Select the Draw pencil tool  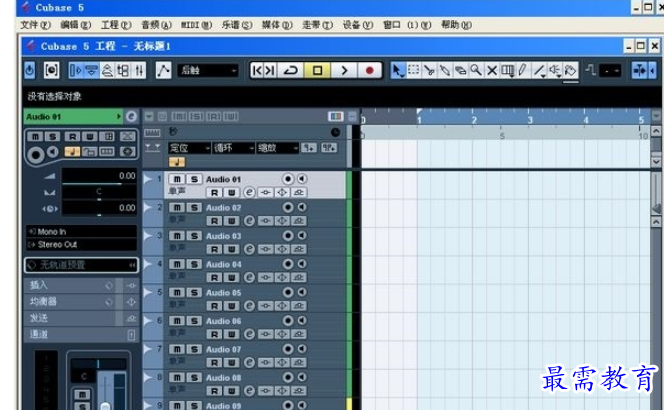click(523, 70)
